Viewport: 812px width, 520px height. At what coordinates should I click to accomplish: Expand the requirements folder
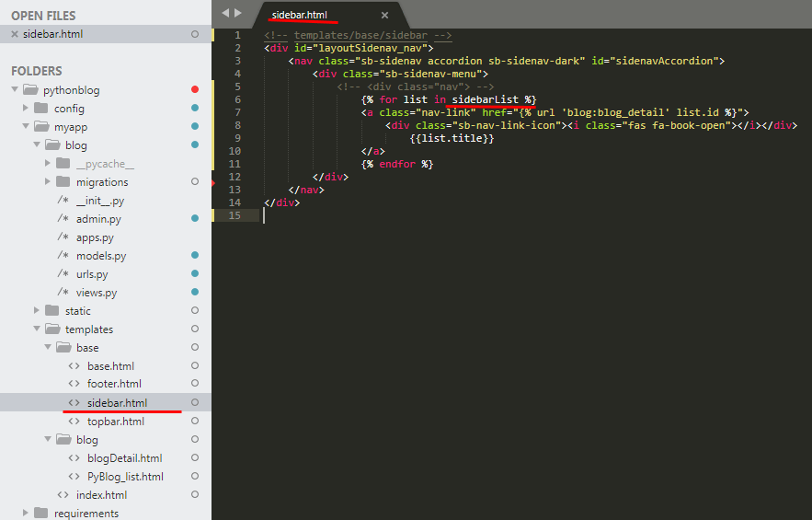pos(26,513)
